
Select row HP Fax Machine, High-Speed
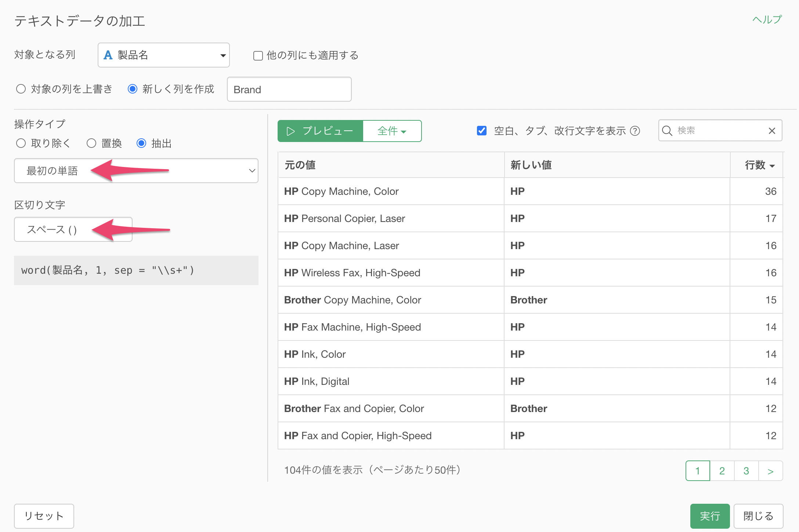[x=530, y=327]
